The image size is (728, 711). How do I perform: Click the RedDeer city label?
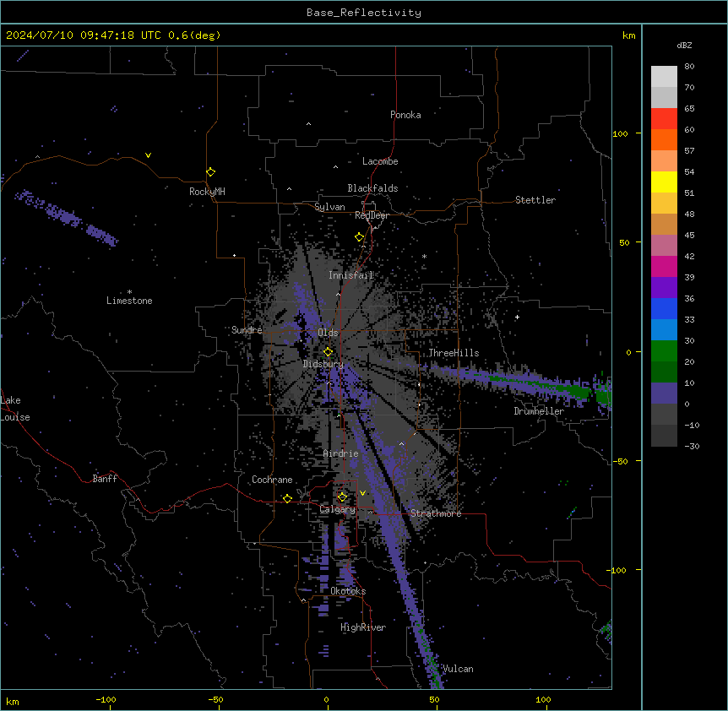[372, 215]
